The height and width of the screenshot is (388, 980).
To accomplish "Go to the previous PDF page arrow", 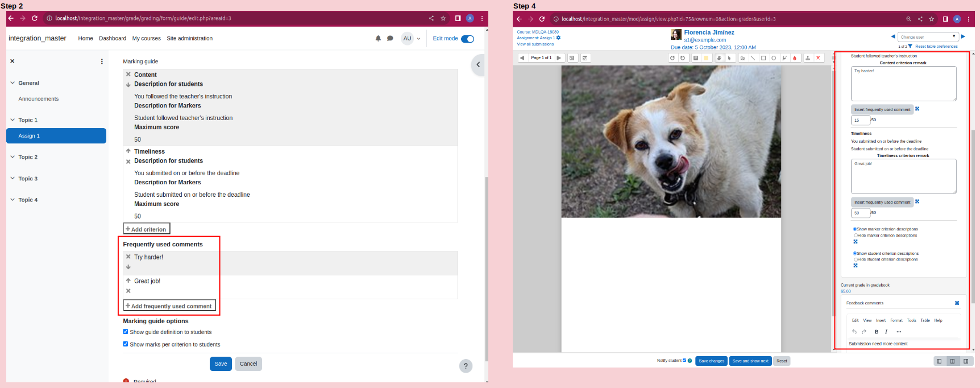I will (x=522, y=58).
